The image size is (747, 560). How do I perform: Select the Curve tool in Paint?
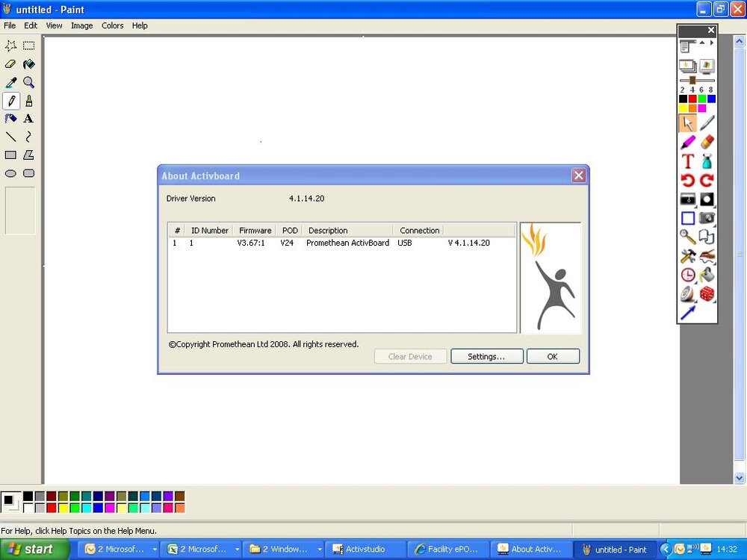(x=29, y=137)
